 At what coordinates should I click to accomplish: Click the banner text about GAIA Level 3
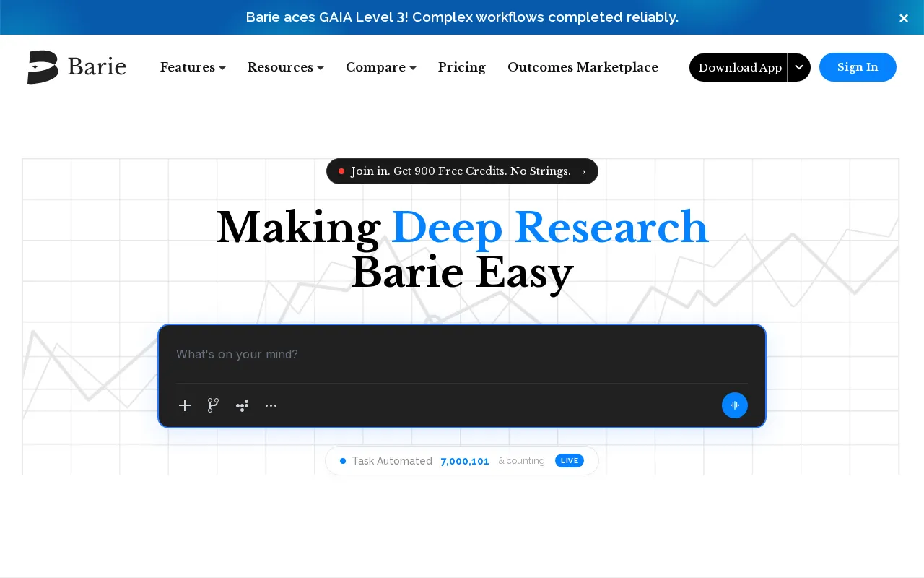462,17
